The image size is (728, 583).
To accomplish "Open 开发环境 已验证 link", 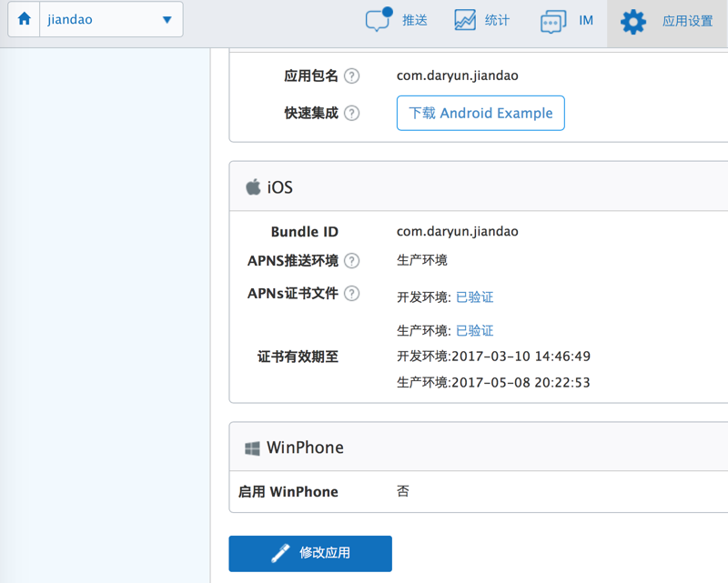I will pyautogui.click(x=474, y=297).
